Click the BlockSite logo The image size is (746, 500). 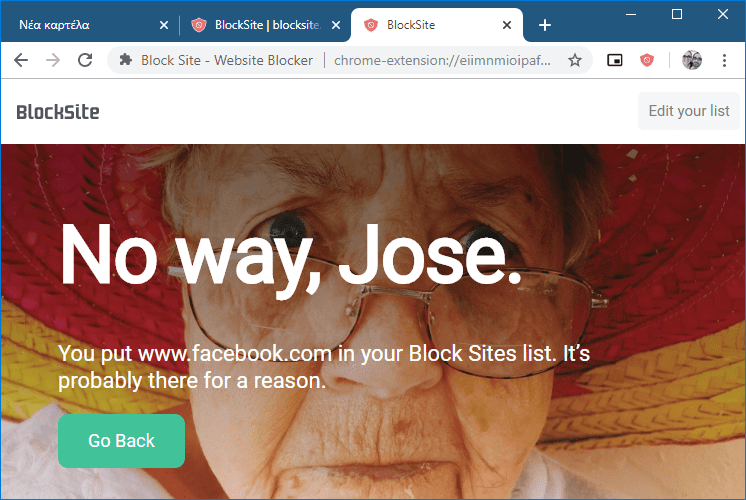click(58, 112)
